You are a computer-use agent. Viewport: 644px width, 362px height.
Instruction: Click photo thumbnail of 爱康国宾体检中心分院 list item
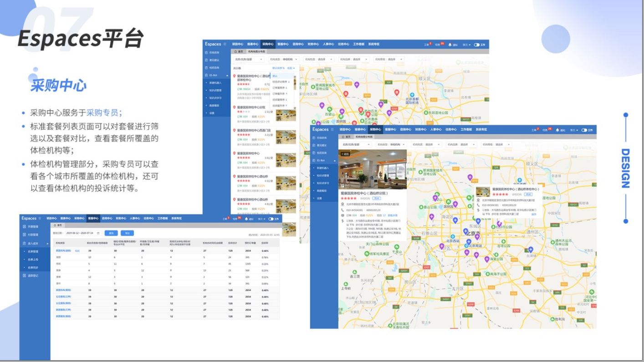click(286, 115)
